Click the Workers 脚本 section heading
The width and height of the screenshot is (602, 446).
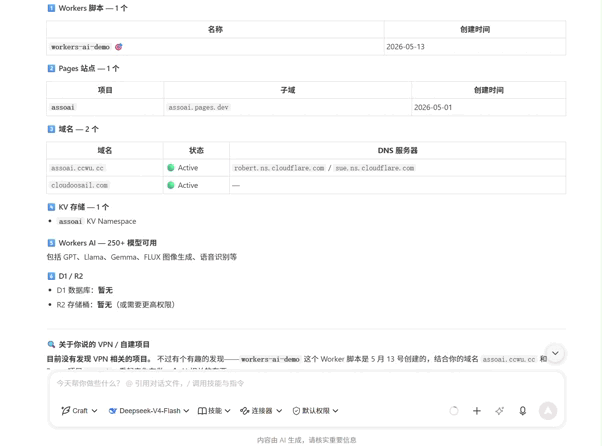pos(88,8)
